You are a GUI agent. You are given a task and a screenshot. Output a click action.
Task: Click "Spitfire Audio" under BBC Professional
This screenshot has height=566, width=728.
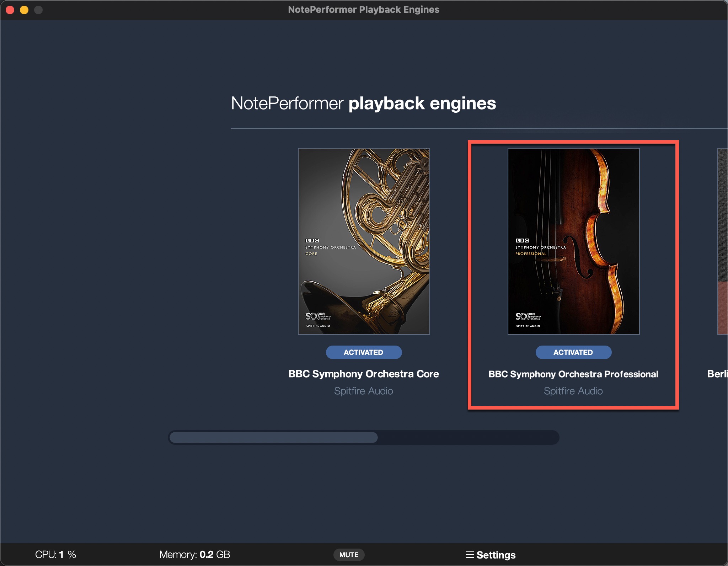[x=573, y=391]
